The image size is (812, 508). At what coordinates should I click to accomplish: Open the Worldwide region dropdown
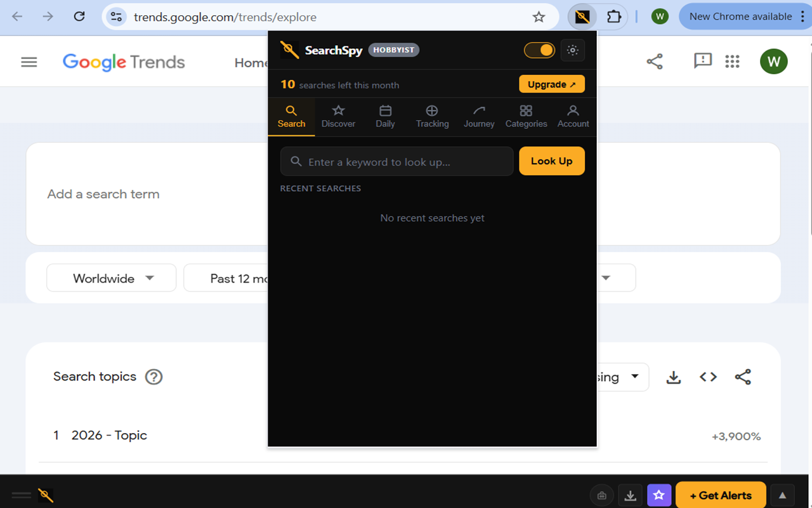[x=111, y=278]
